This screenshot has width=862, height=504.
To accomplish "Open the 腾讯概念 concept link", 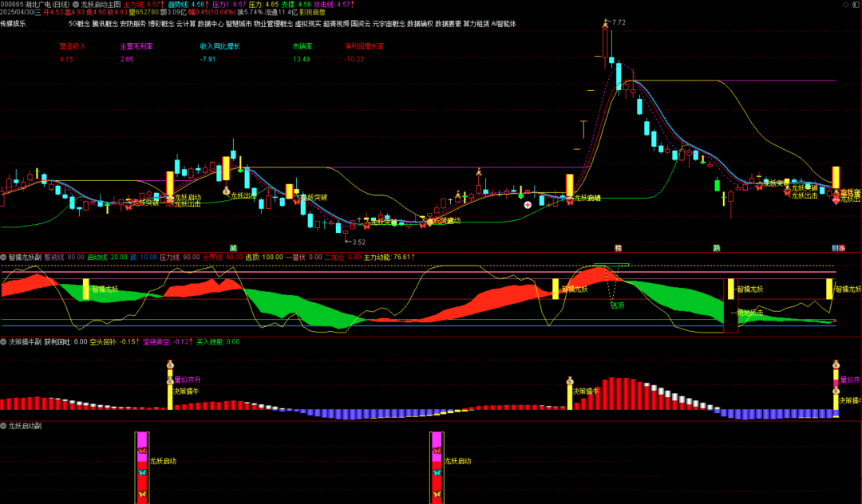I will pyautogui.click(x=105, y=24).
